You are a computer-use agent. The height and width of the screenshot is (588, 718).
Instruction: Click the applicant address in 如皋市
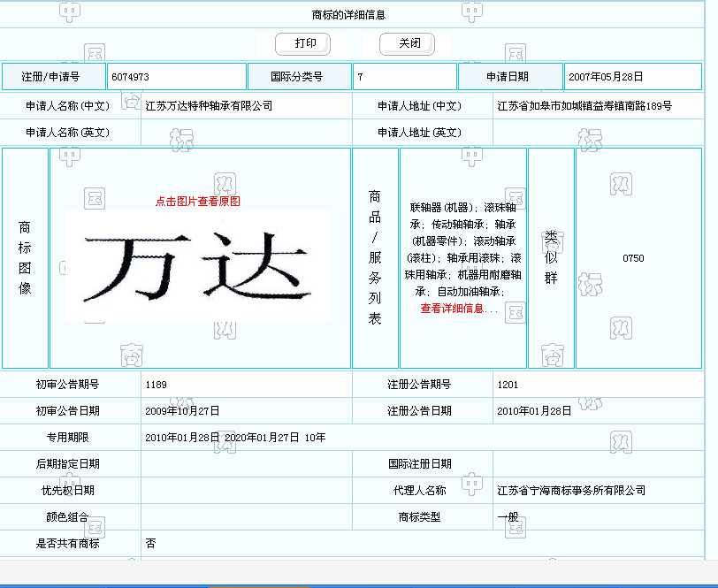[x=584, y=106]
